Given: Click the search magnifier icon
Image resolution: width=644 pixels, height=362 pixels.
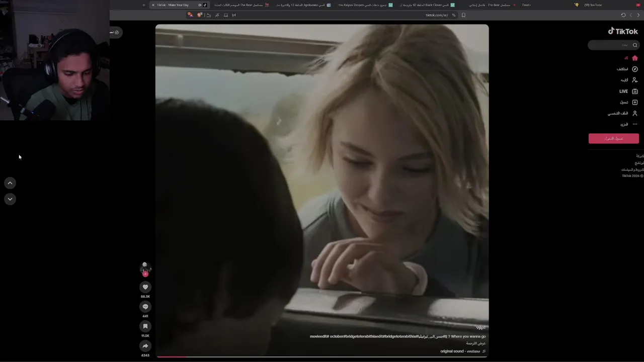Looking at the screenshot, I should pos(635,45).
